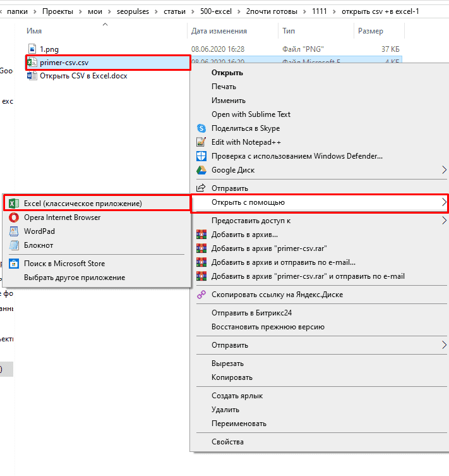This screenshot has width=449, height=476.
Task: Select Скопировать ссылку на Яндекс.Диске
Action: coord(277,295)
